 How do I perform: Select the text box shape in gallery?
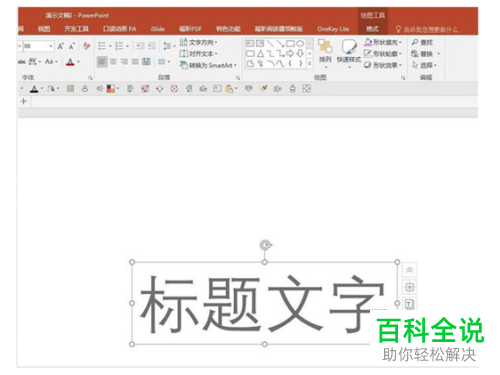pos(250,43)
